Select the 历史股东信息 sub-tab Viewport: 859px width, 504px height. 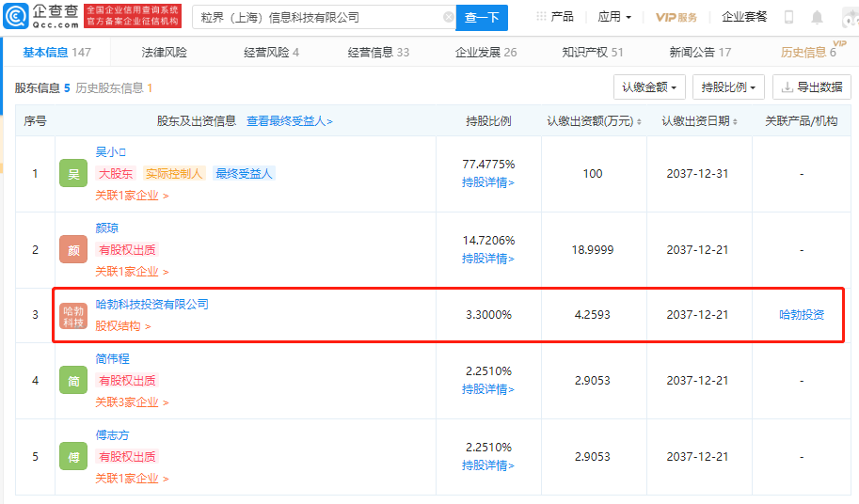[x=114, y=87]
